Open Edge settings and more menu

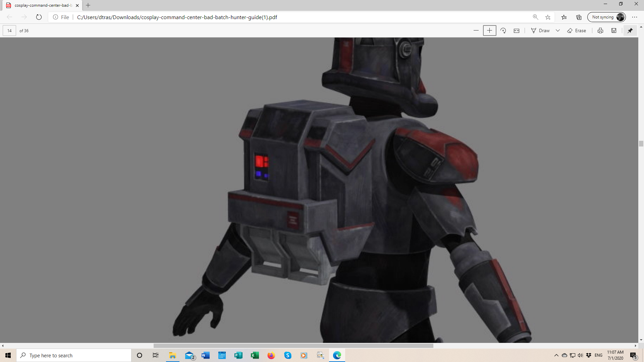[635, 17]
